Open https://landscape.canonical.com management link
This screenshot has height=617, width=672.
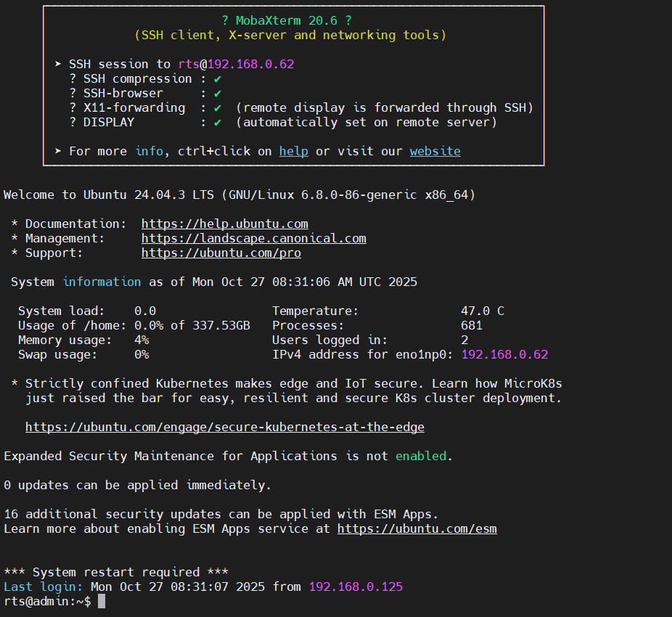254,238
